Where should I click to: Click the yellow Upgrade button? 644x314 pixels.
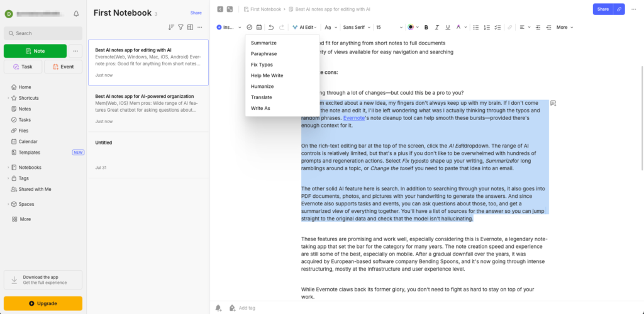coord(43,303)
